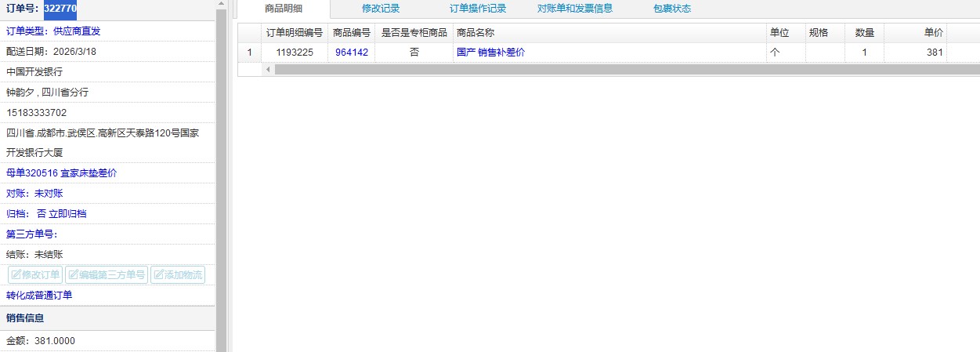The width and height of the screenshot is (980, 352).
Task: Open parent order 母单320516 link
Action: pyautogui.click(x=61, y=173)
